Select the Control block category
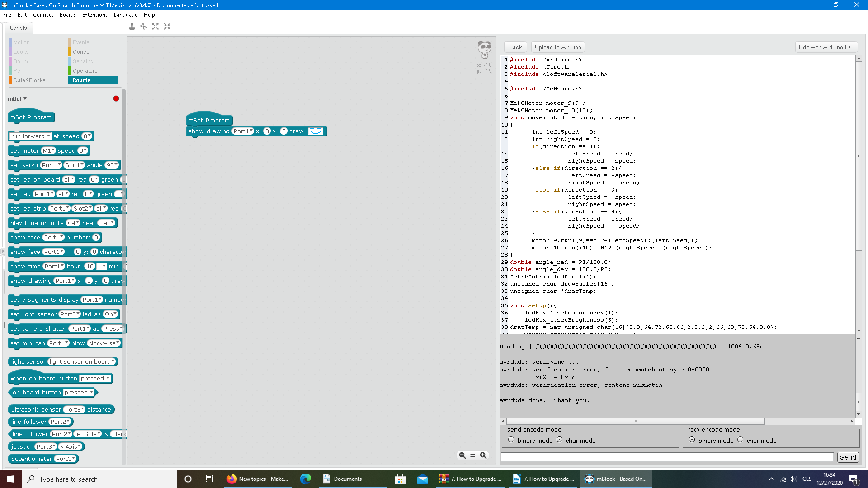Viewport: 868px width, 488px height. click(x=82, y=52)
